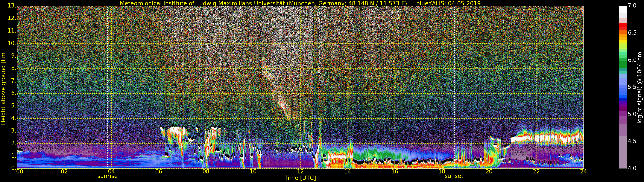Click the plot title 'Meteorological Institute of Ludwig-Maximilians-Universität'
The height and width of the screenshot is (182, 644).
coord(202,3)
